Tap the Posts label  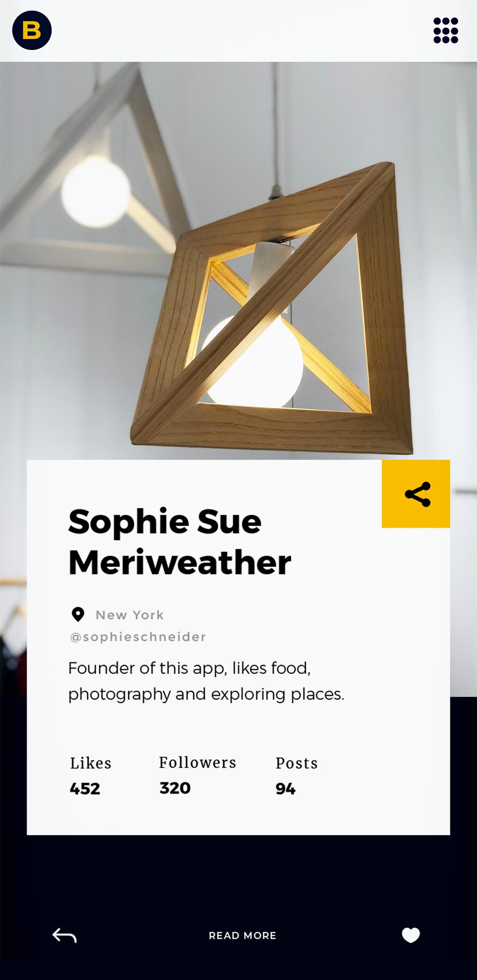pyautogui.click(x=297, y=763)
